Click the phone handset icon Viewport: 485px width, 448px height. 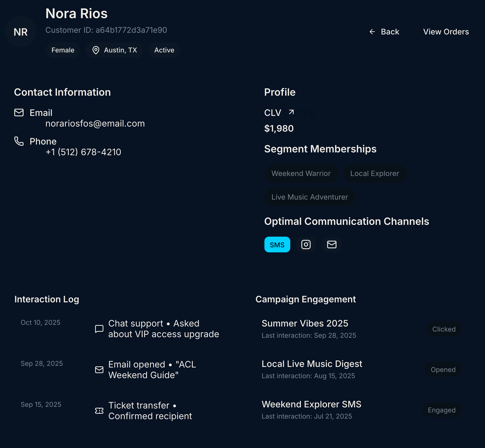click(x=19, y=141)
